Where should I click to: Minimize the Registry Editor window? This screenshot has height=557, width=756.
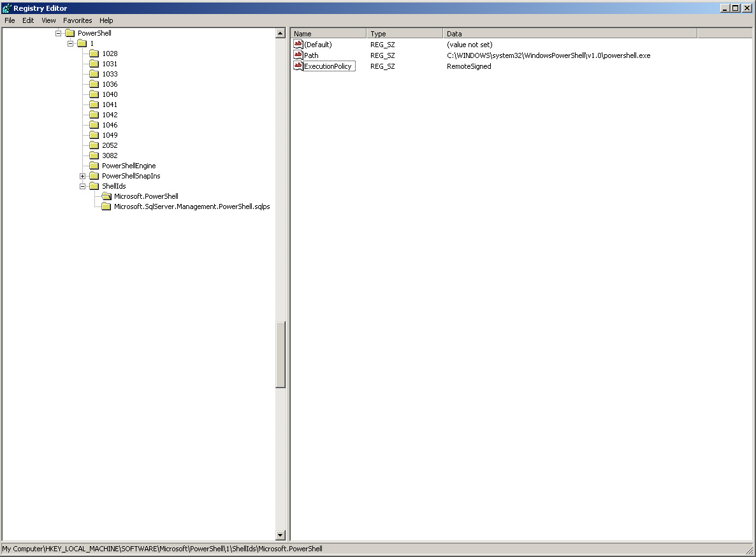point(725,8)
